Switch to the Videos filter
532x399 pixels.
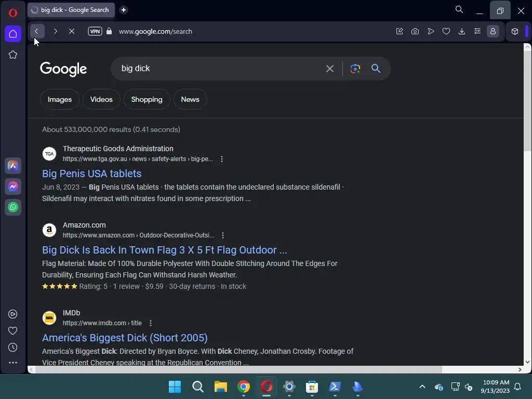pos(101,99)
